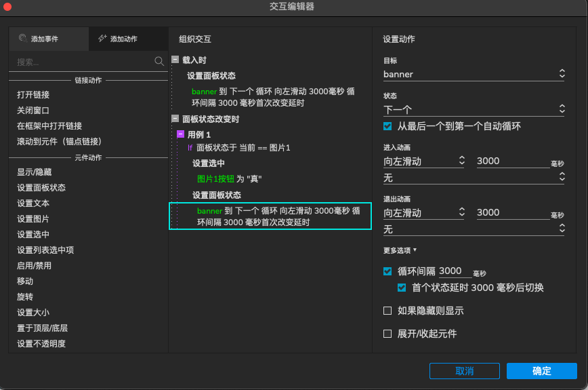
Task: Switch to the 添加事件 tab
Action: [49, 39]
